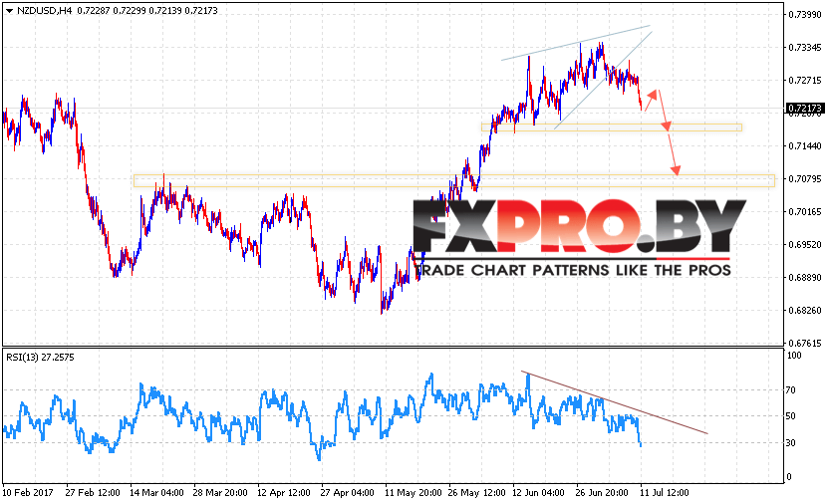The width and height of the screenshot is (826, 504).
Task: Click the small triangle icon before NZDUSD,H4
Action: pos(8,8)
